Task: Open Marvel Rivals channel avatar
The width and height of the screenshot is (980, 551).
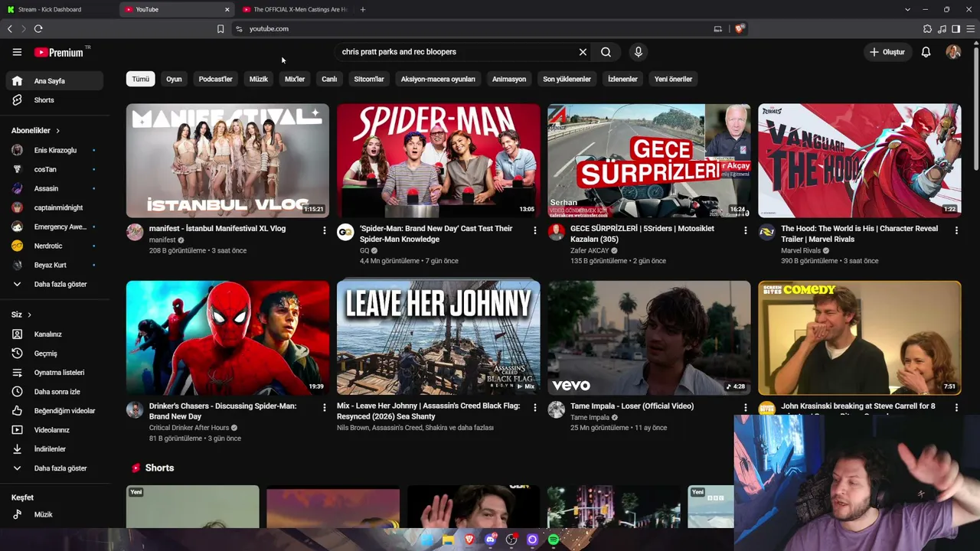Action: (x=766, y=232)
